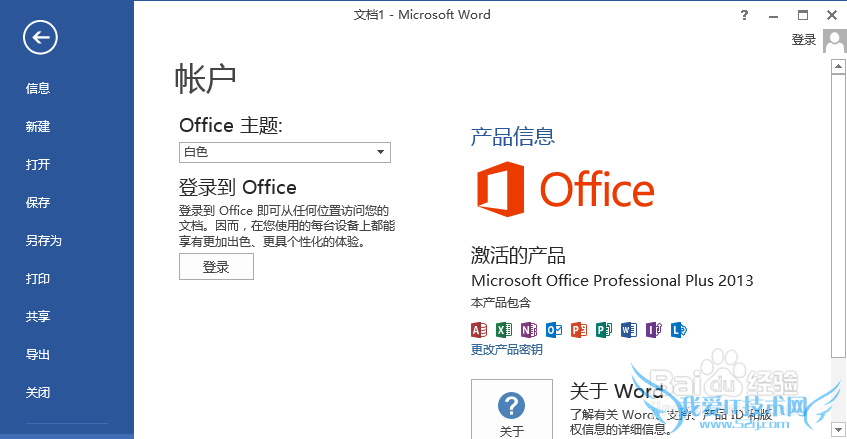847x439 pixels.
Task: Click the Word product icon
Action: click(x=629, y=329)
